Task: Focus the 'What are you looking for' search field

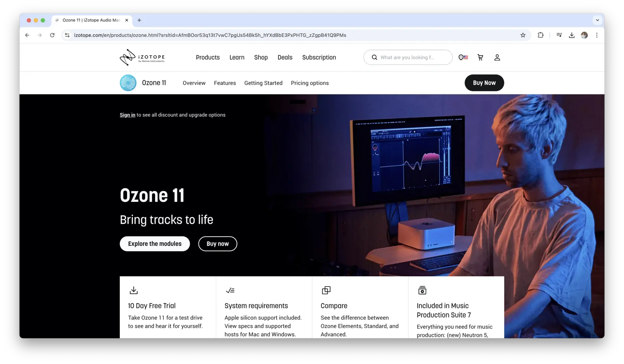Action: 408,58
